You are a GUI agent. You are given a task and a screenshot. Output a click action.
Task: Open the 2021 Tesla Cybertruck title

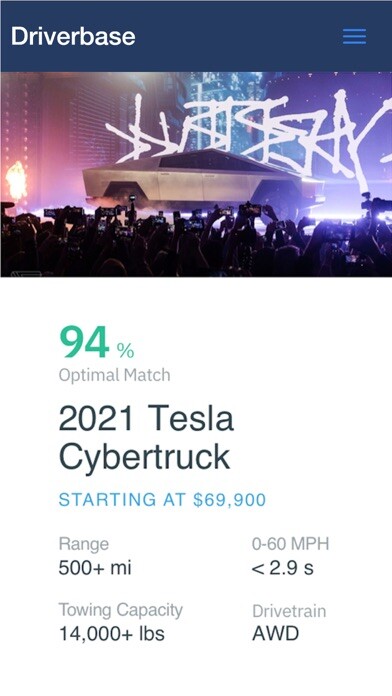[x=147, y=438]
